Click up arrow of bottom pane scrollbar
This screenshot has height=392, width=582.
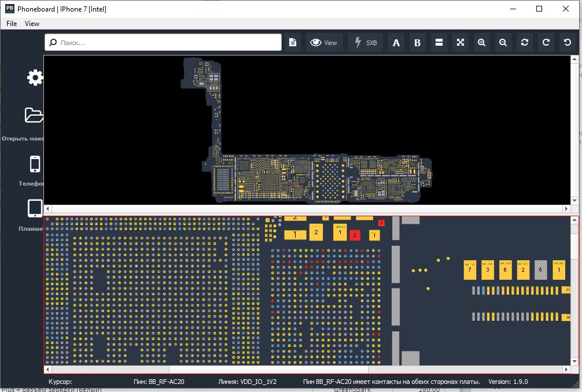point(574,220)
